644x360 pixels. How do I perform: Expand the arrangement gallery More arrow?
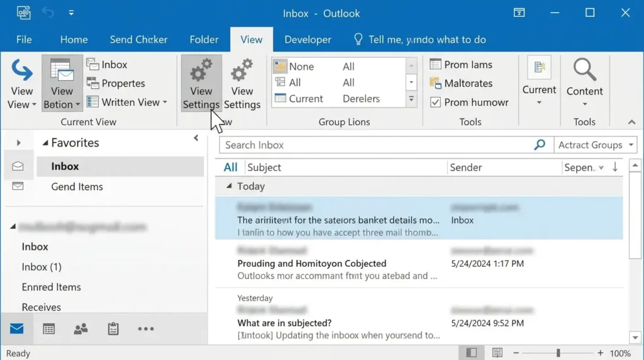(x=411, y=99)
